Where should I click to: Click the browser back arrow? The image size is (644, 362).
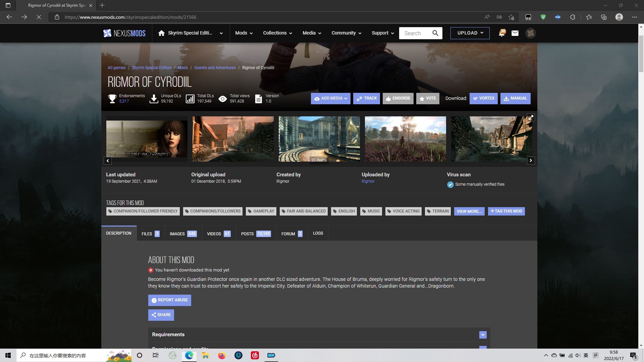[x=9, y=17]
